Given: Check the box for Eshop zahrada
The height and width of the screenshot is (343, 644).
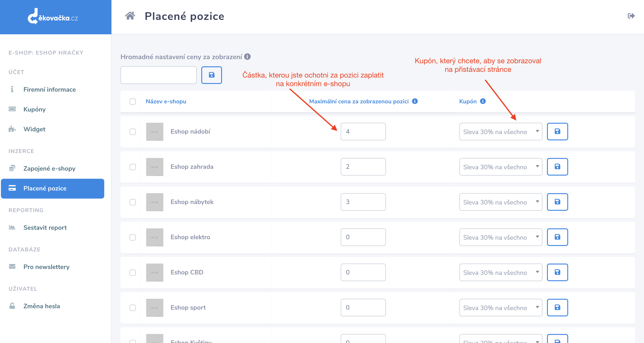Looking at the screenshot, I should click(x=132, y=167).
